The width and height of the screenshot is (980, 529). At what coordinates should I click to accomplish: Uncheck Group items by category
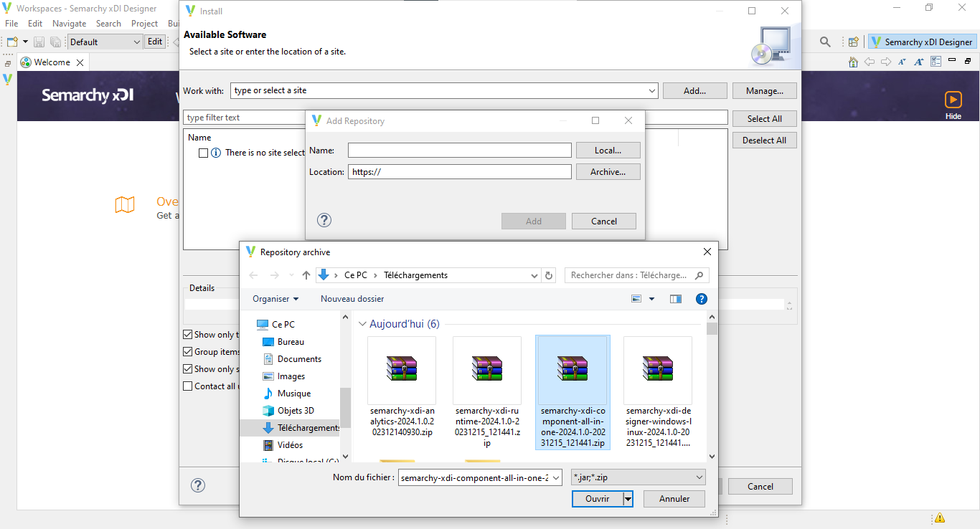pyautogui.click(x=188, y=351)
